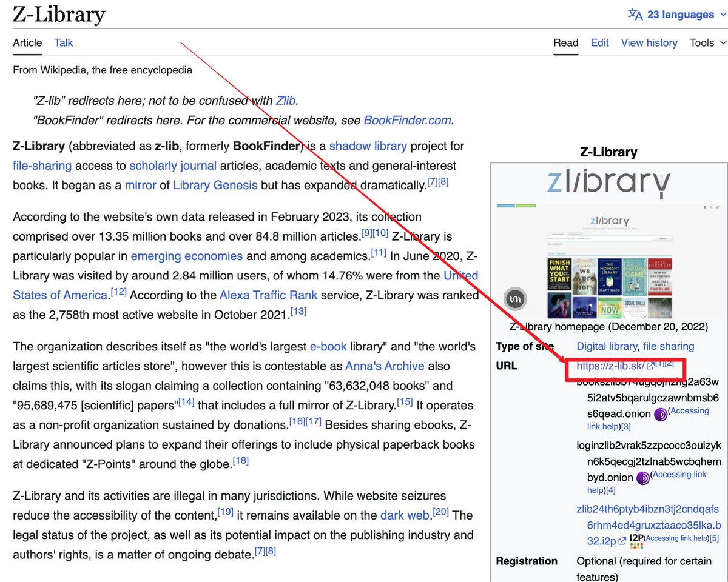Open Accessing link help beside s6qead.onion

(x=648, y=419)
